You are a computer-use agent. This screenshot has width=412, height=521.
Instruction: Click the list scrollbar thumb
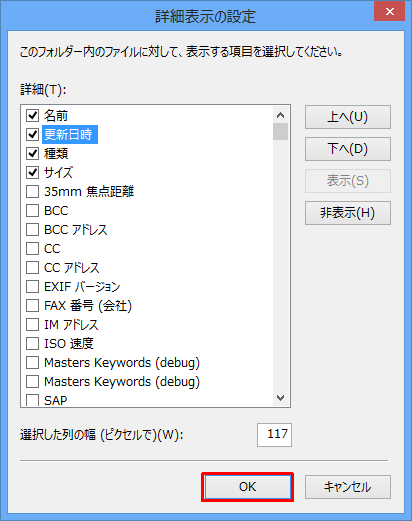tap(280, 132)
